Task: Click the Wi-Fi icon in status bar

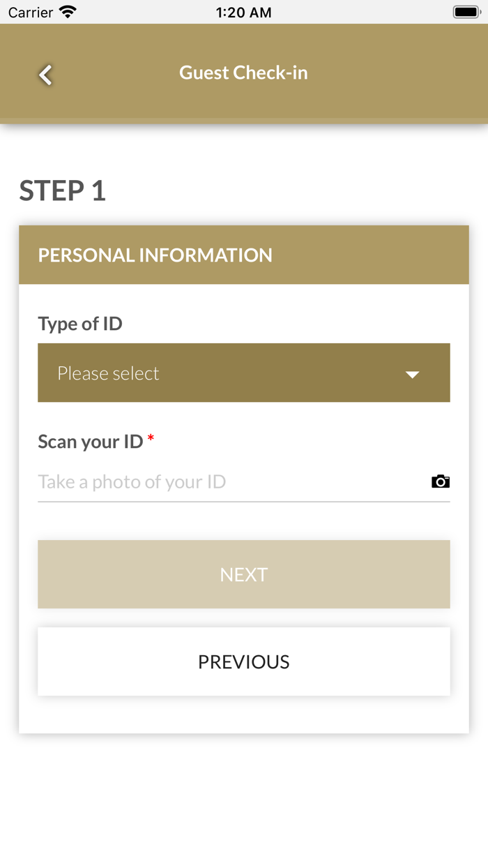Action: point(68,12)
